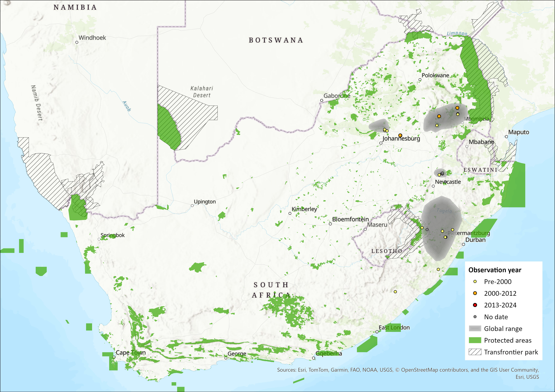This screenshot has width=555, height=392.
Task: Click the gray Global range legend swatch
Action: 475,328
